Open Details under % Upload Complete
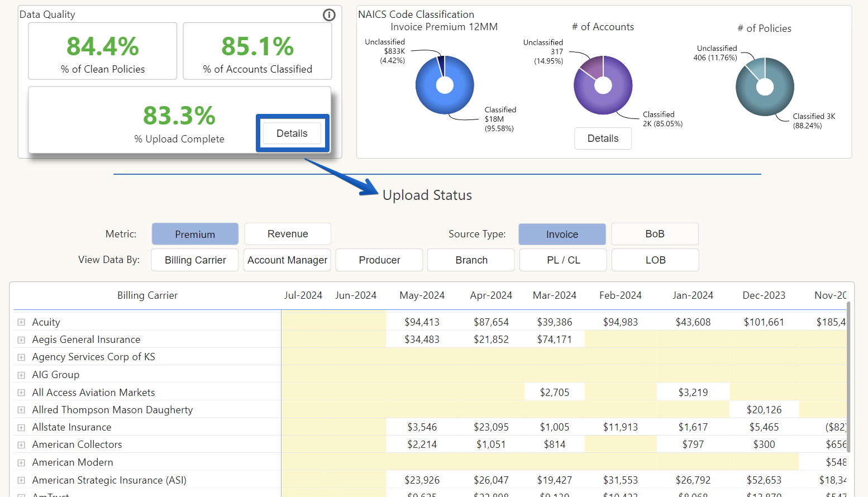This screenshot has width=868, height=497. click(x=292, y=133)
